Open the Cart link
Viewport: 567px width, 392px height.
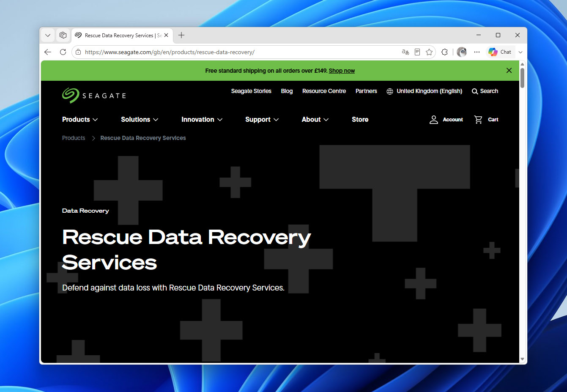click(493, 120)
